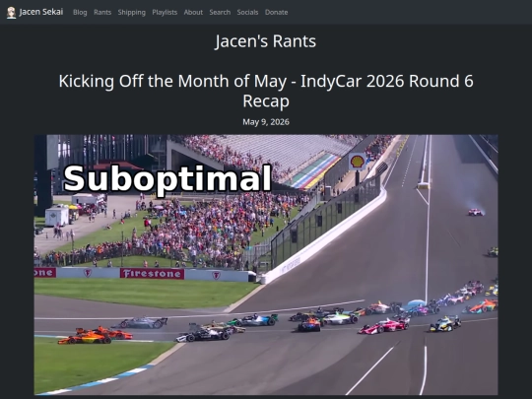Click the Jacen Sekai avatar icon

pyautogui.click(x=11, y=13)
